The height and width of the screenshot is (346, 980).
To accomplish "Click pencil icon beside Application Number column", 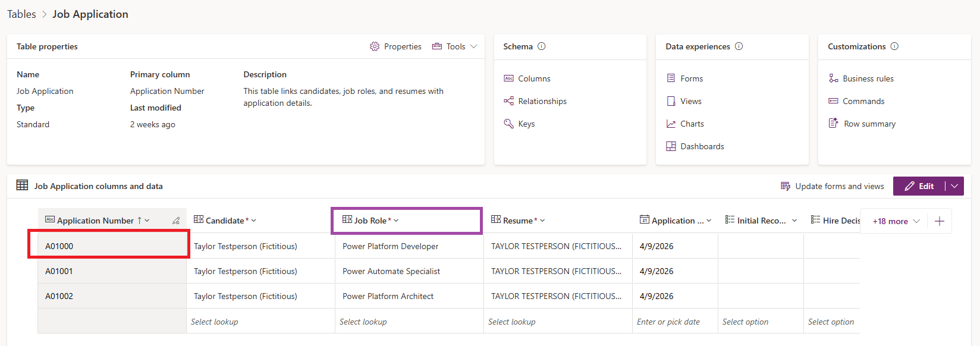I will pyautogui.click(x=176, y=221).
